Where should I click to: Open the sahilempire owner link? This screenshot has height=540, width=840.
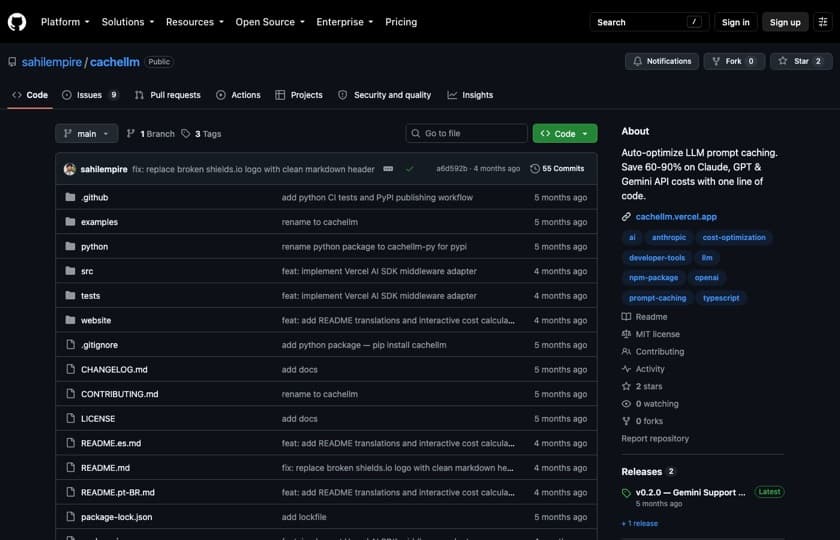[52, 62]
